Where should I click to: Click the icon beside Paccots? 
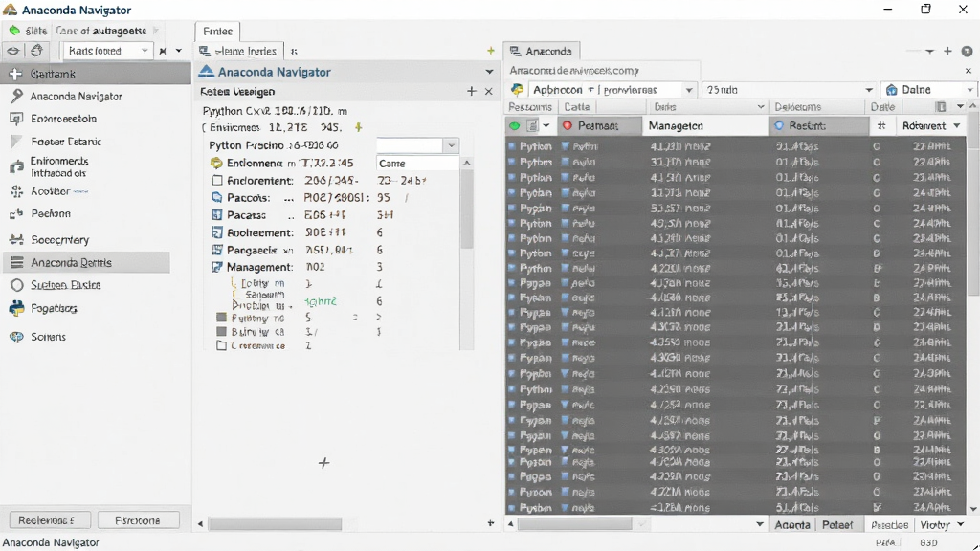217,197
